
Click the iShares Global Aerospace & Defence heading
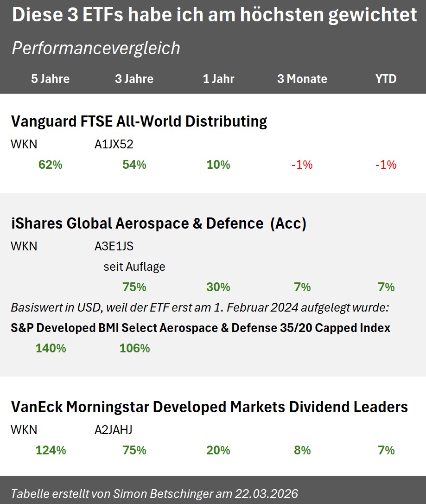(x=159, y=223)
